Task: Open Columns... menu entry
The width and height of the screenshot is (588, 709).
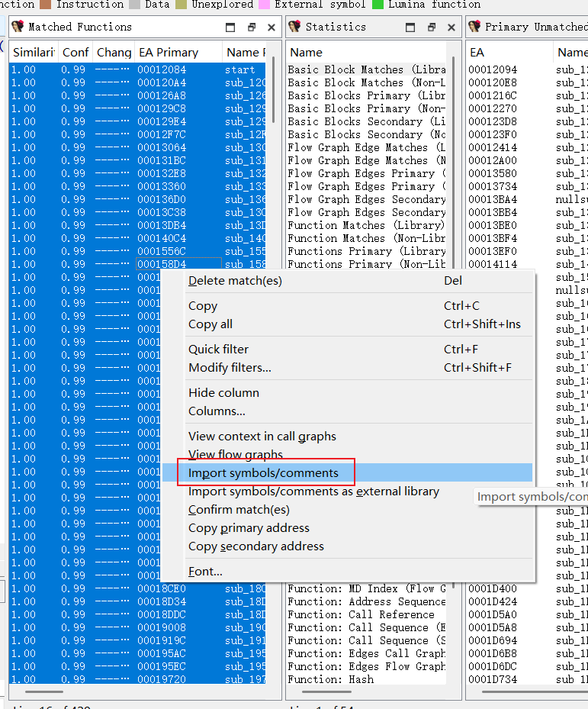Action: pos(347,411)
